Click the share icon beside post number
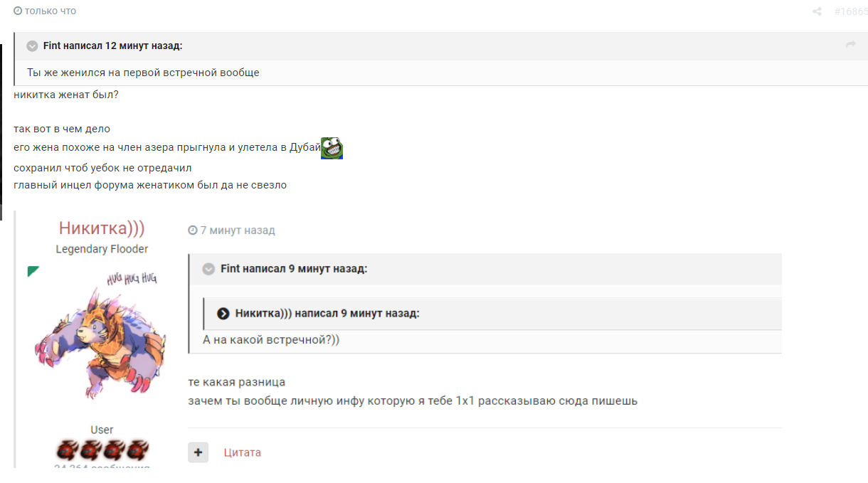868x483 pixels. [x=817, y=11]
